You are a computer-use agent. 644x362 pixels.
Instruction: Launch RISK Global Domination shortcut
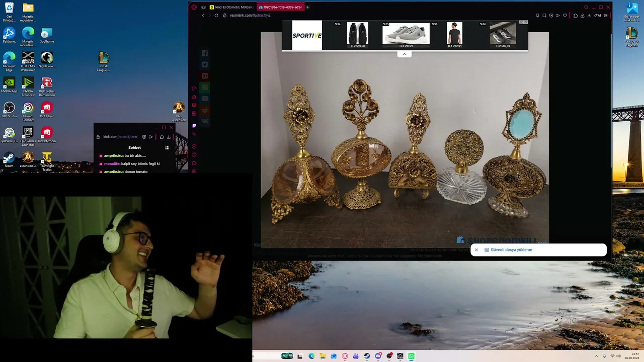[x=47, y=86]
